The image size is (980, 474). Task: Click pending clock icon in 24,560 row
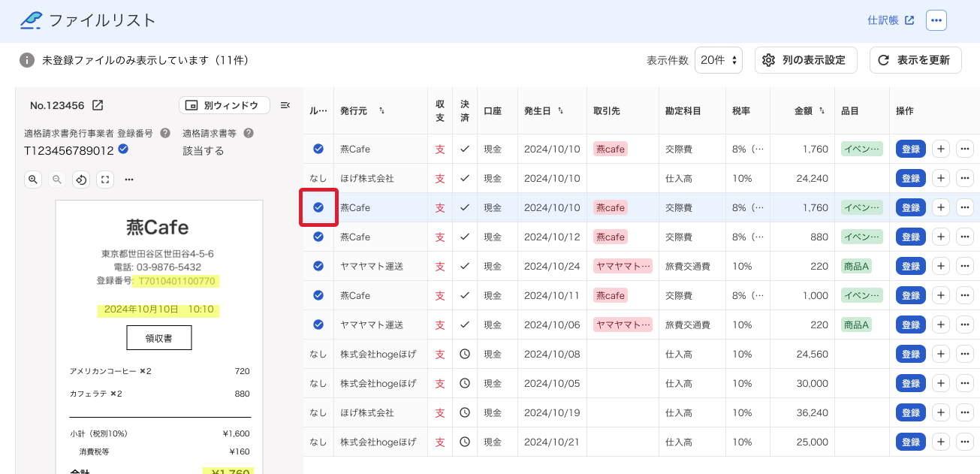pyautogui.click(x=465, y=354)
